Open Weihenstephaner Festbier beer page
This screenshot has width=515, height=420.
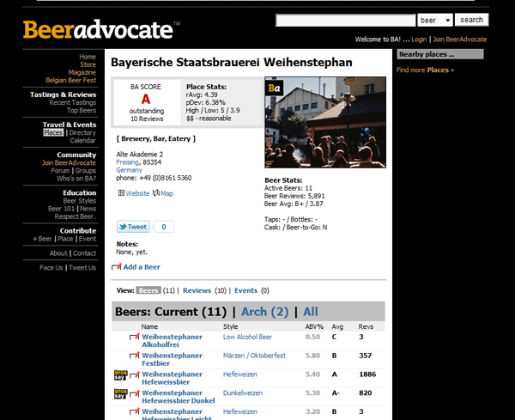[173, 360]
